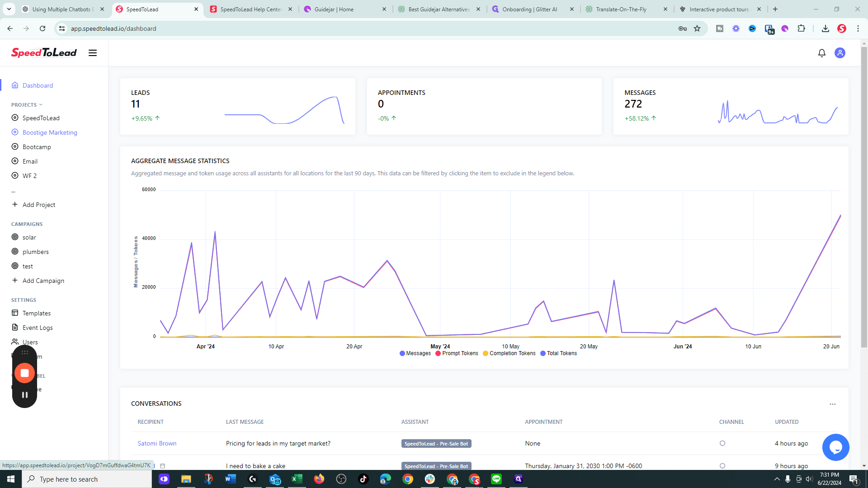868x488 pixels.
Task: Open the solar campaign
Action: 29,237
